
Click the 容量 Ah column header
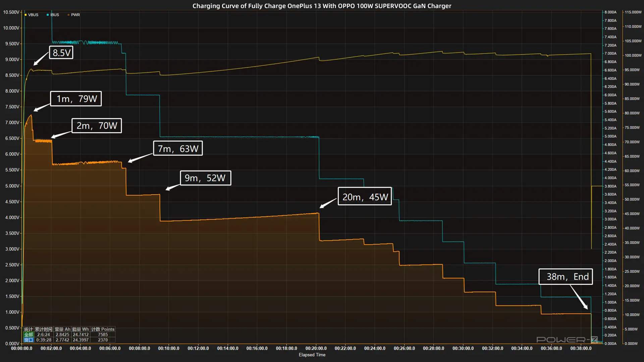point(62,329)
